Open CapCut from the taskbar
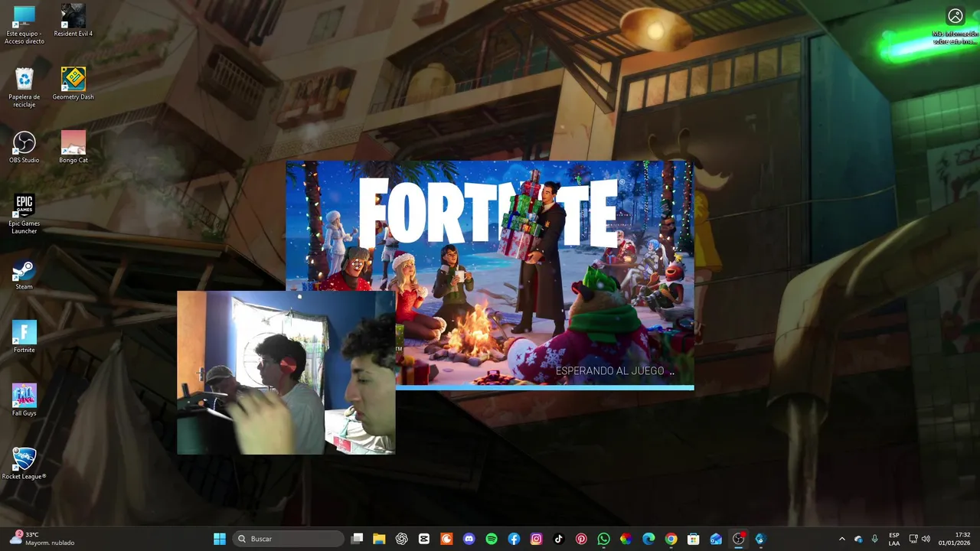This screenshot has width=980, height=551. click(424, 539)
